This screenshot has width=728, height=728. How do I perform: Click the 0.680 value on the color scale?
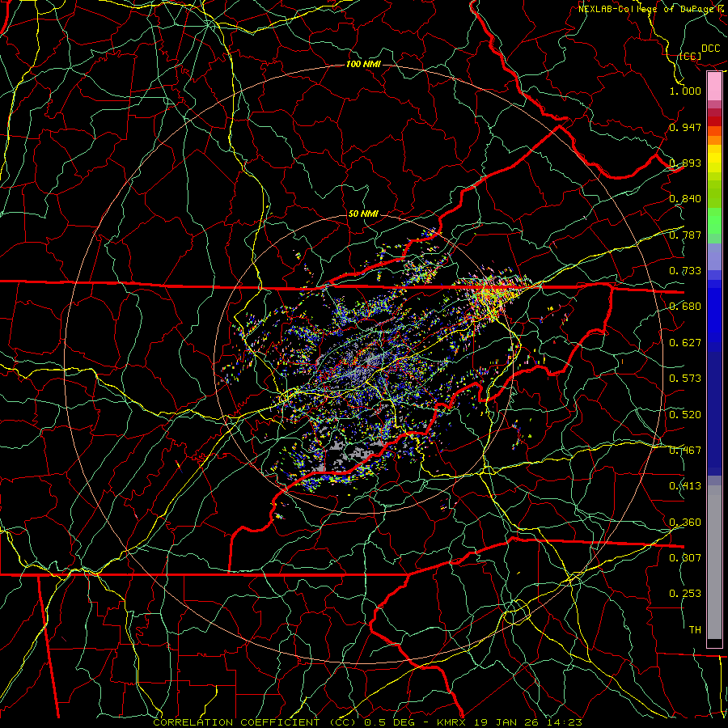pyautogui.click(x=685, y=307)
